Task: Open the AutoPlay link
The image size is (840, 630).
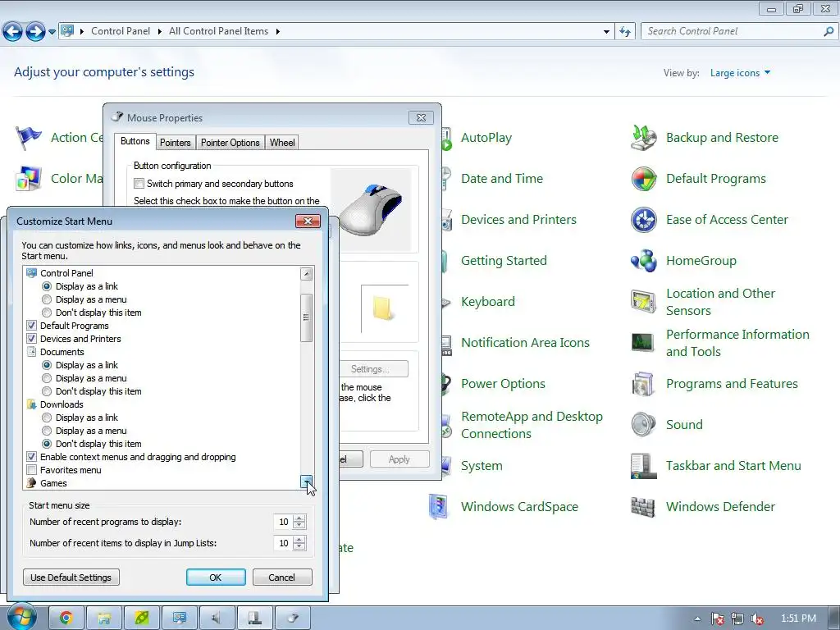Action: click(486, 138)
